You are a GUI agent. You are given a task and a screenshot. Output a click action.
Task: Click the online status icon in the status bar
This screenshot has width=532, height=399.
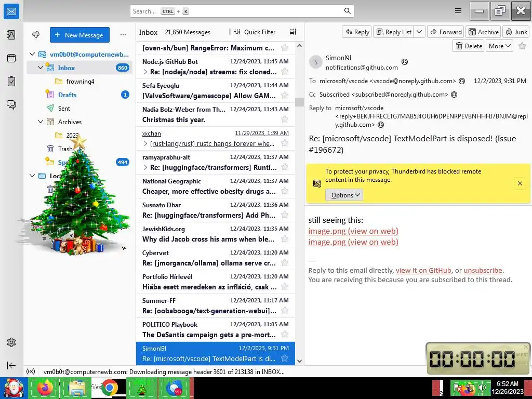[31, 371]
